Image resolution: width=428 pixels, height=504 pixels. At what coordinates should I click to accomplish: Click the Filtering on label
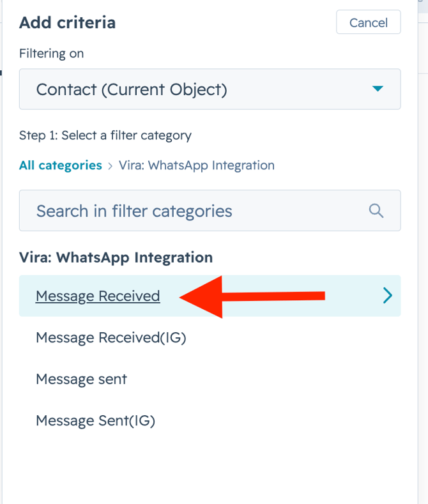pyautogui.click(x=51, y=54)
